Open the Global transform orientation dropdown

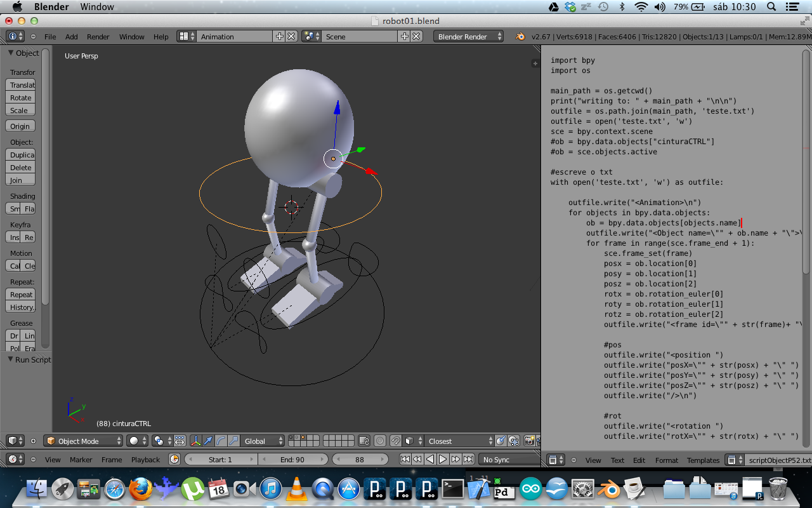pos(263,440)
